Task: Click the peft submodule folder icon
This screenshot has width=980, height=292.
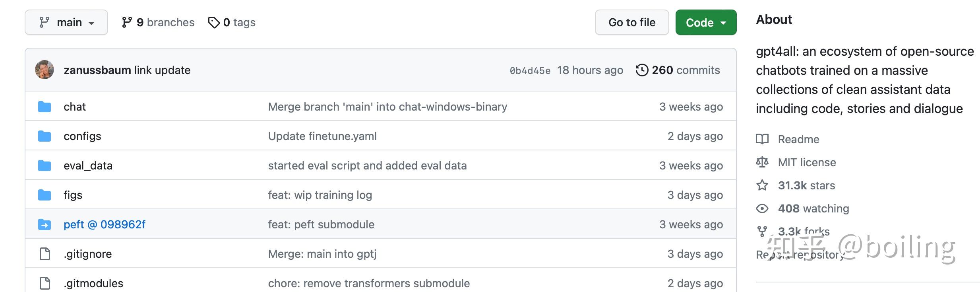Action: click(45, 224)
